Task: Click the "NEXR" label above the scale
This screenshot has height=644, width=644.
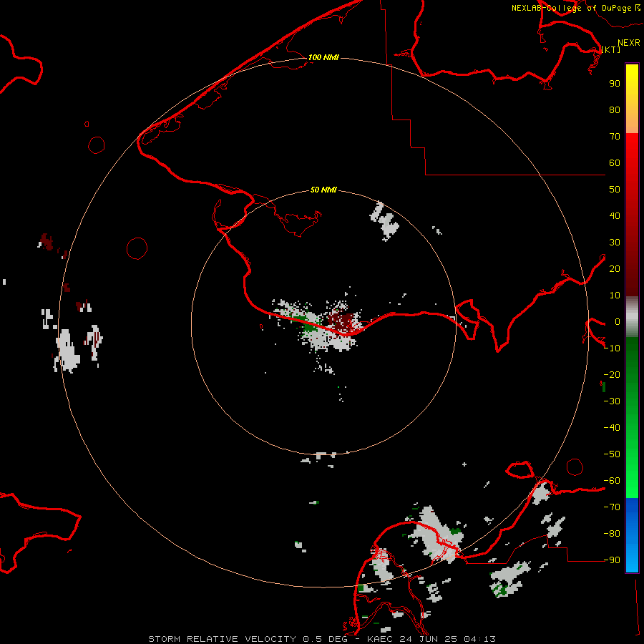Action: 629,43
